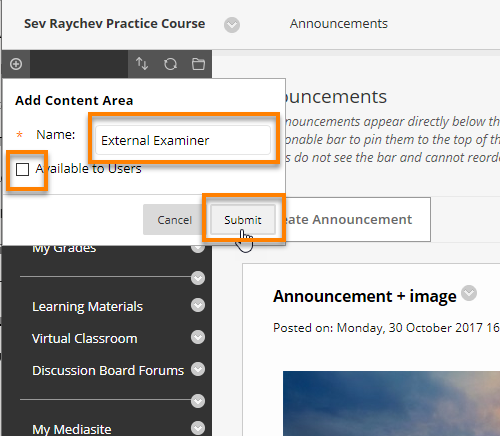Image resolution: width=500 pixels, height=436 pixels.
Task: Click the reorder menu items arrows icon
Action: point(142,64)
